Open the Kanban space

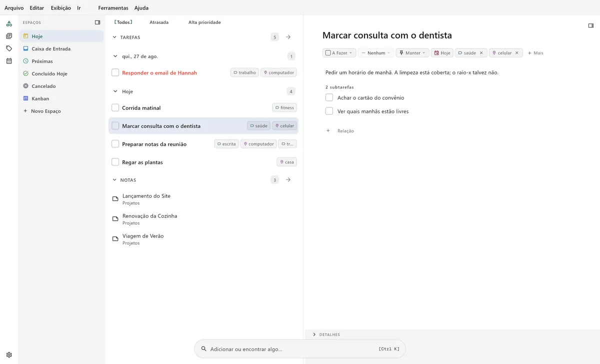point(61,99)
